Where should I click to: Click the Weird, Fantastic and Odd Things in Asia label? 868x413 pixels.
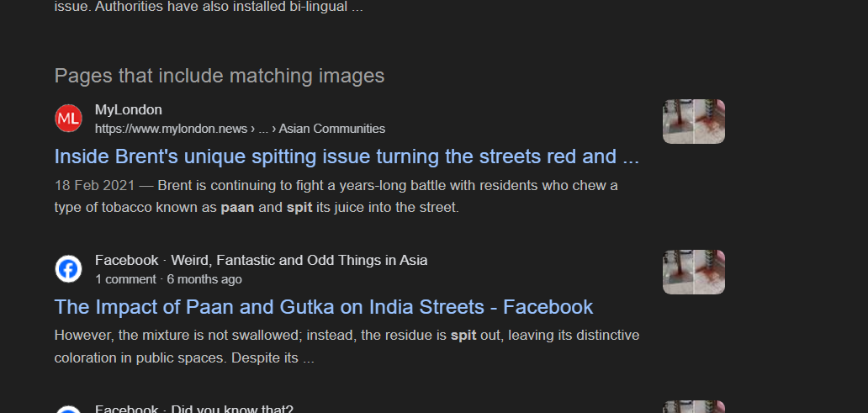click(x=299, y=260)
